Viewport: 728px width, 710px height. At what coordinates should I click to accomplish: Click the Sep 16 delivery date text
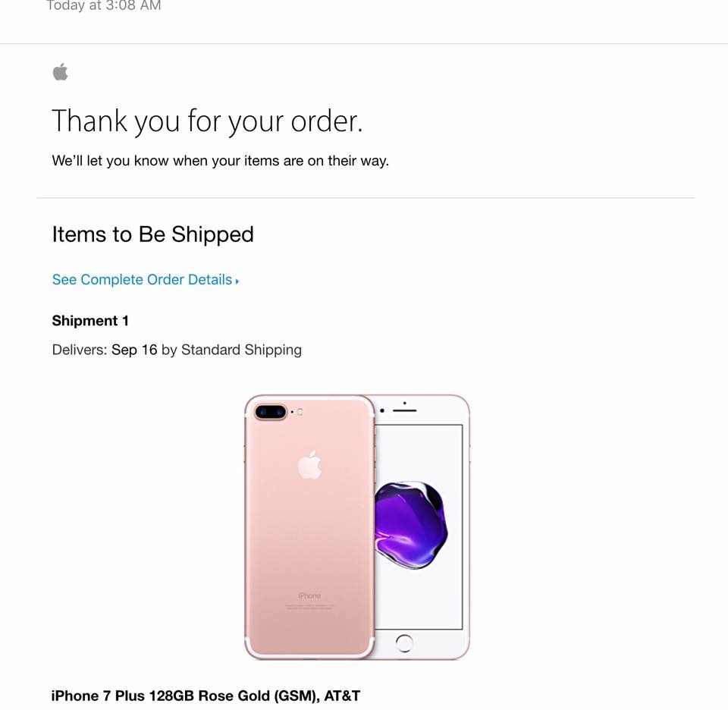pos(134,350)
